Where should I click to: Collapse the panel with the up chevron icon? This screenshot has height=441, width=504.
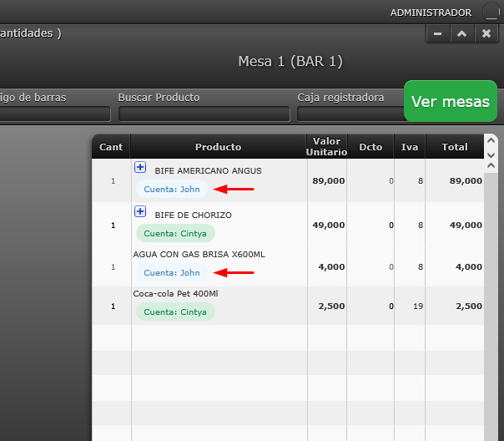tap(462, 33)
